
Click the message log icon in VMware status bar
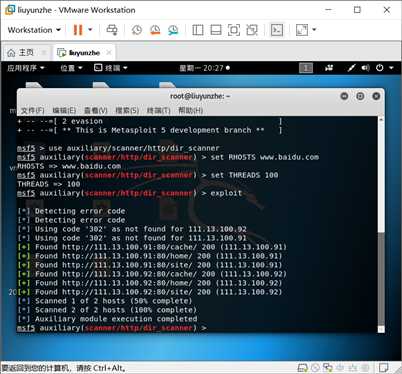pos(384,368)
